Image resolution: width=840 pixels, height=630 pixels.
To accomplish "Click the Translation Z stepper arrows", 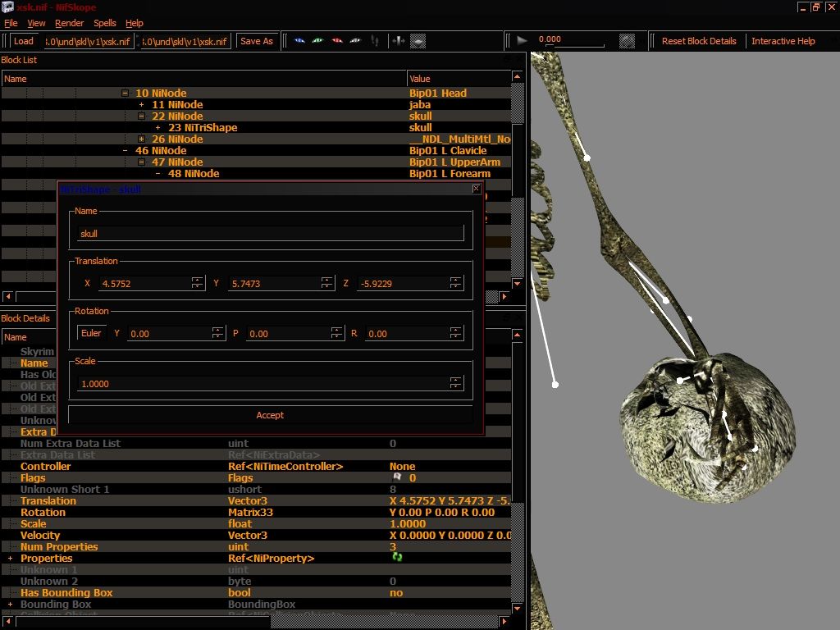I will [455, 283].
